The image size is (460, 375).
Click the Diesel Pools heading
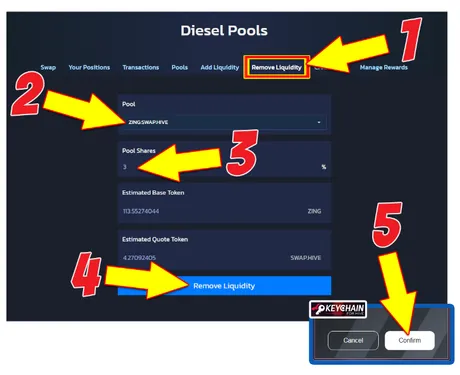[x=224, y=31]
